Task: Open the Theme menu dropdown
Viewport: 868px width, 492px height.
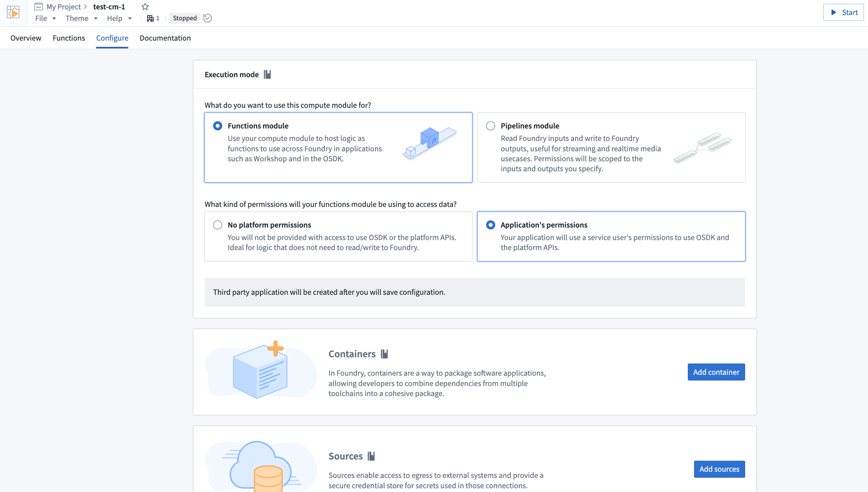Action: (82, 18)
